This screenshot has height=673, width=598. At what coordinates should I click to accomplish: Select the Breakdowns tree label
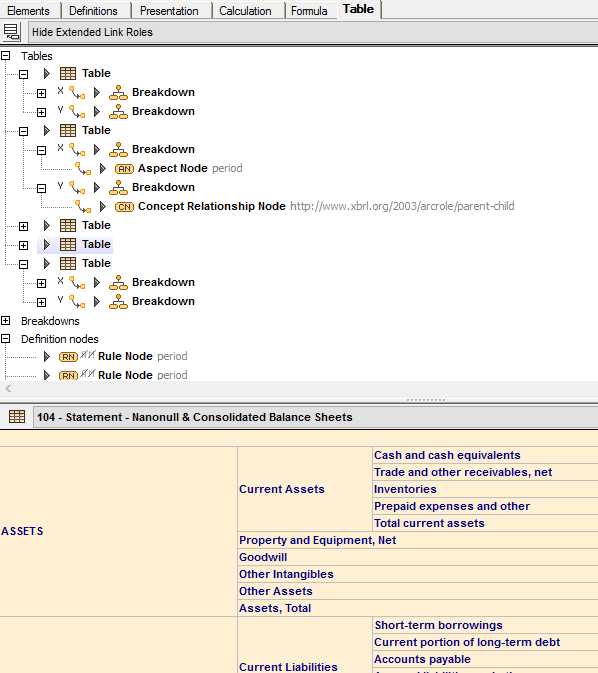50,321
